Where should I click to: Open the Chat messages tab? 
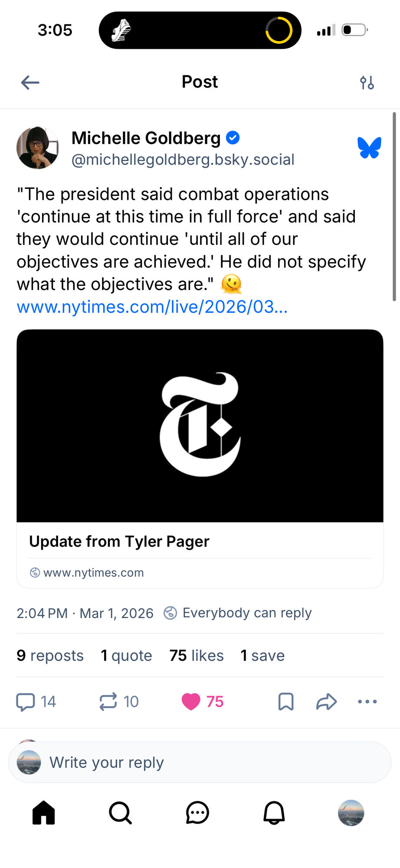(x=197, y=812)
